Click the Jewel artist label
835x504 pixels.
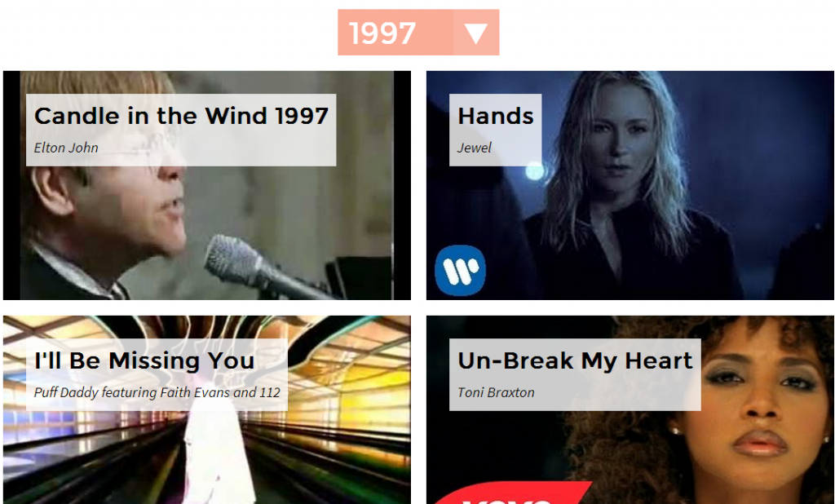[x=474, y=148]
